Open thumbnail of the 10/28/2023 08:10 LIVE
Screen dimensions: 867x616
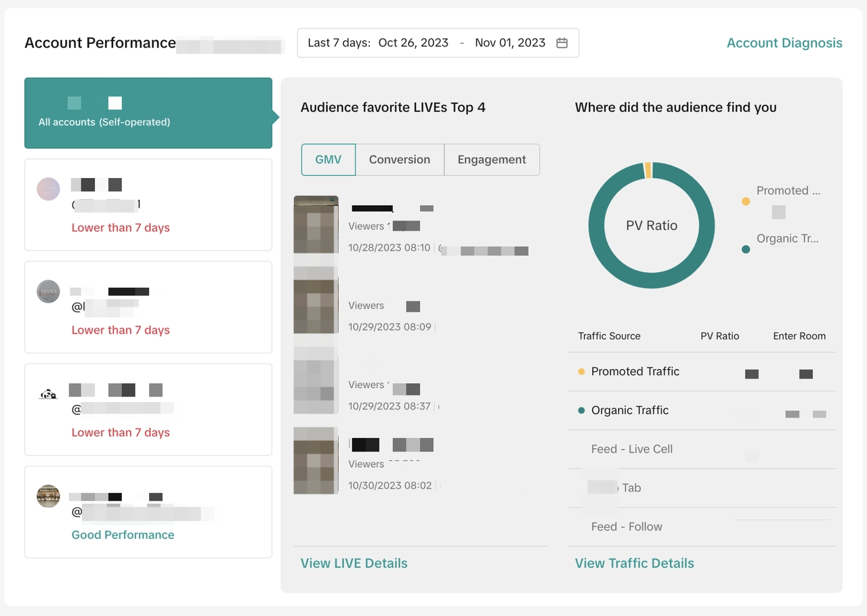[x=316, y=225]
